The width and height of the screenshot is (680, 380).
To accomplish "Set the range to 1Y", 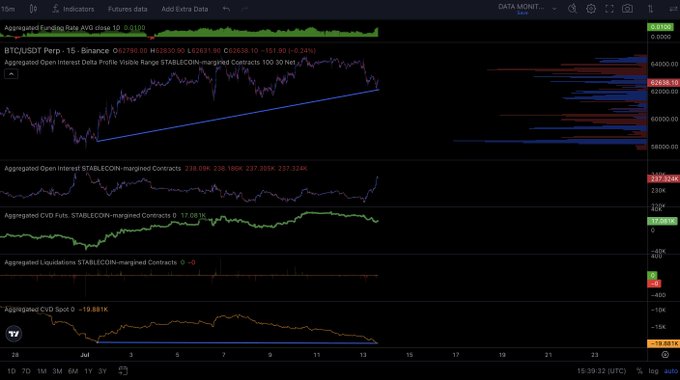I will 88,371.
